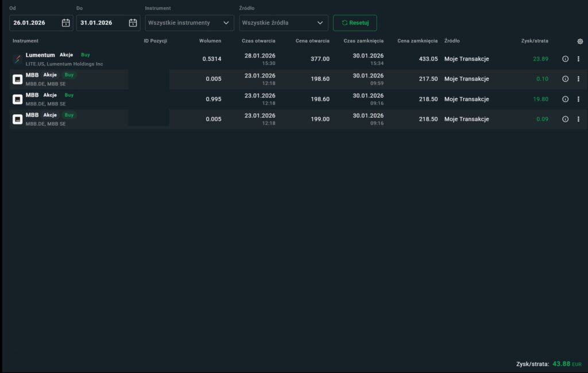The image size is (588, 373).
Task: Click info icon for the last MBB row
Action: click(565, 119)
